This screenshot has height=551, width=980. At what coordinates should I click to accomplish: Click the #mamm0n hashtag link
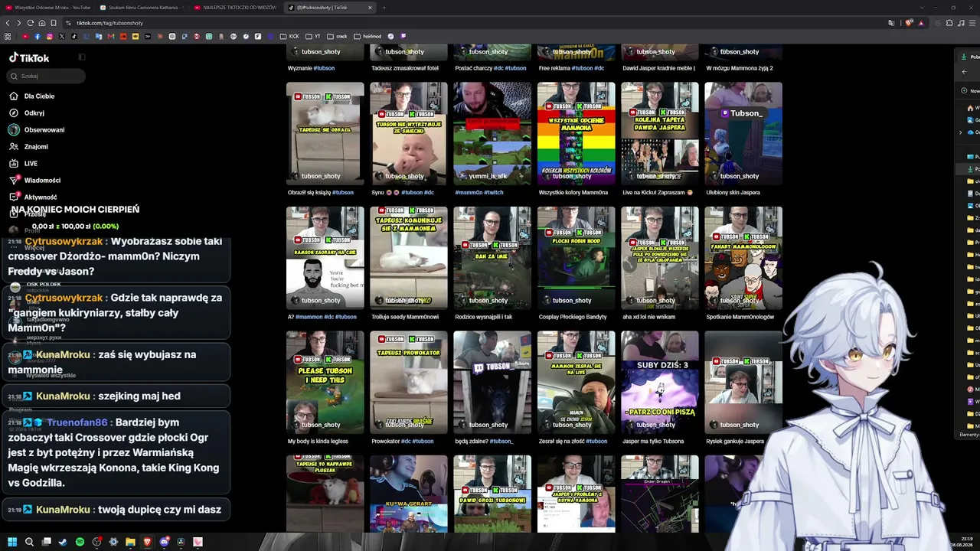pyautogui.click(x=469, y=193)
